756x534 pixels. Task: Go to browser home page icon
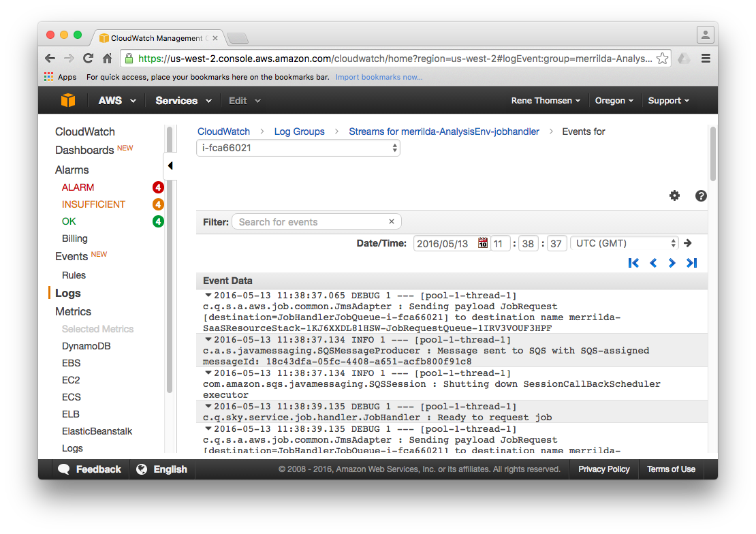coord(107,59)
